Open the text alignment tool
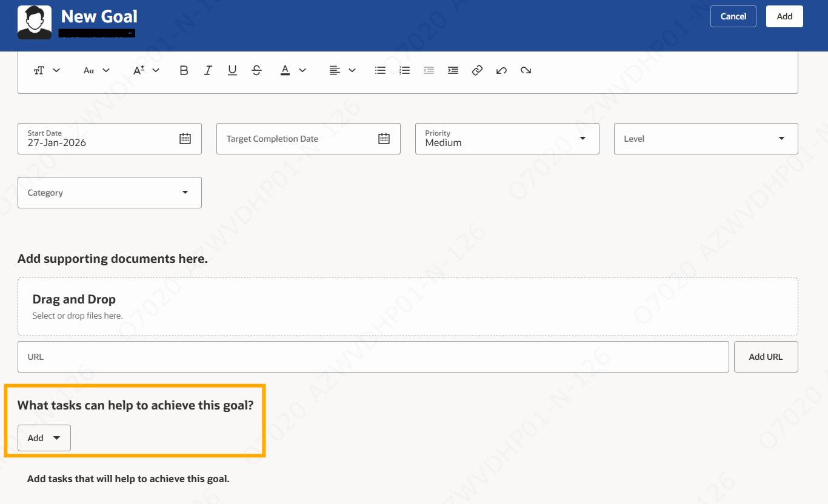Screen dimensions: 828x504 click(335, 70)
